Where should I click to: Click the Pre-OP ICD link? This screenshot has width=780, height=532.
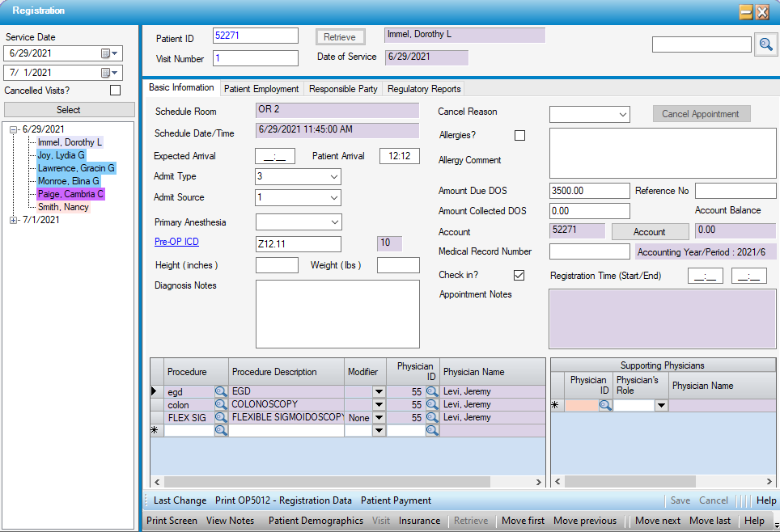pos(176,242)
